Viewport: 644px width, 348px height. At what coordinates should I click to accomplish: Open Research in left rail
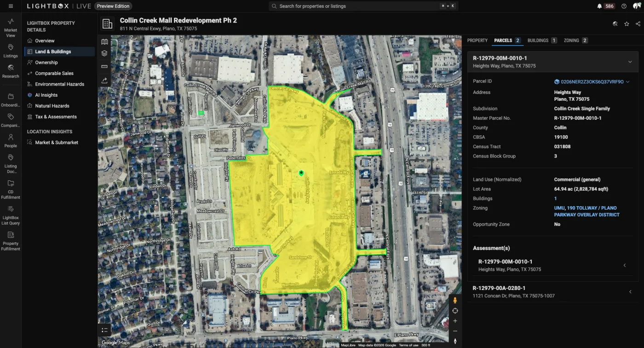pyautogui.click(x=11, y=71)
